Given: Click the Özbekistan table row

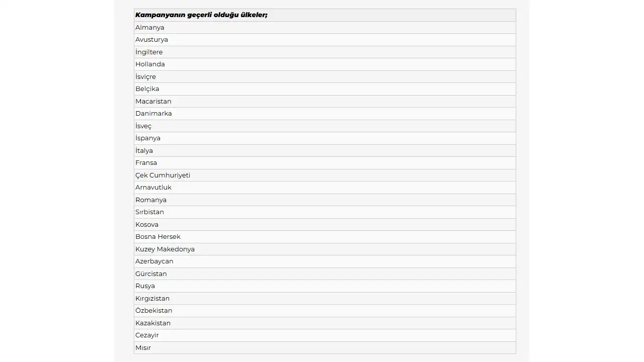Looking at the screenshot, I should (154, 311).
